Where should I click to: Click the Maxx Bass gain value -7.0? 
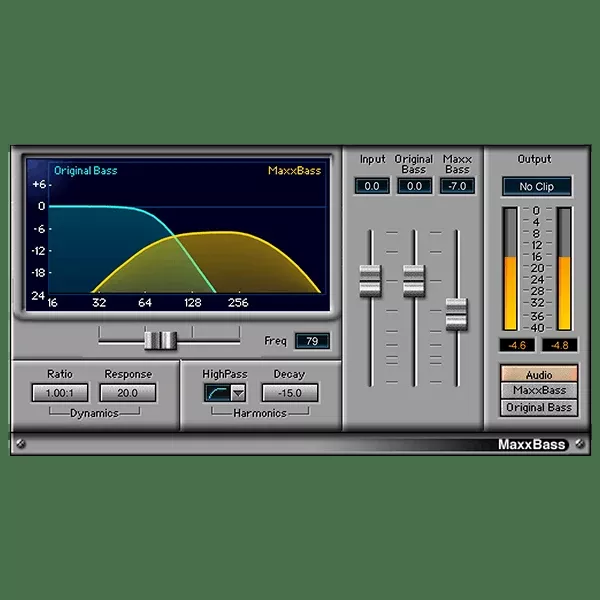(x=457, y=186)
